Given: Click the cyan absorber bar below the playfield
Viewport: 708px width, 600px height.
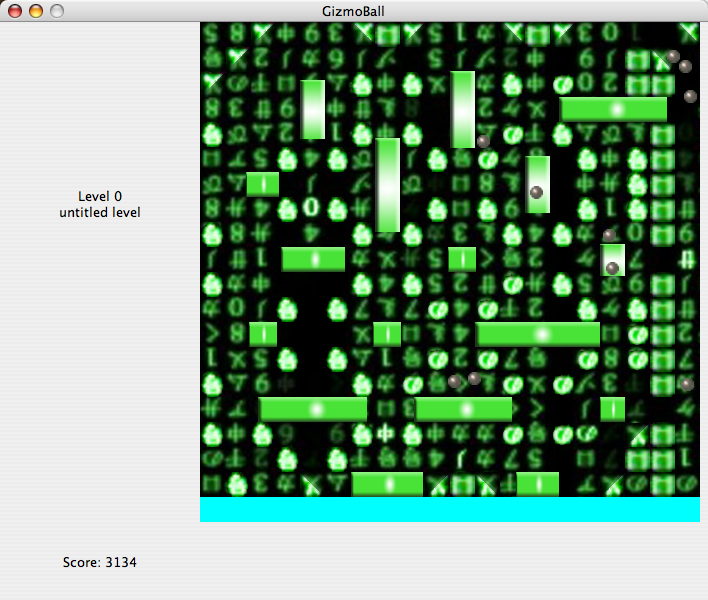Looking at the screenshot, I should (x=449, y=509).
